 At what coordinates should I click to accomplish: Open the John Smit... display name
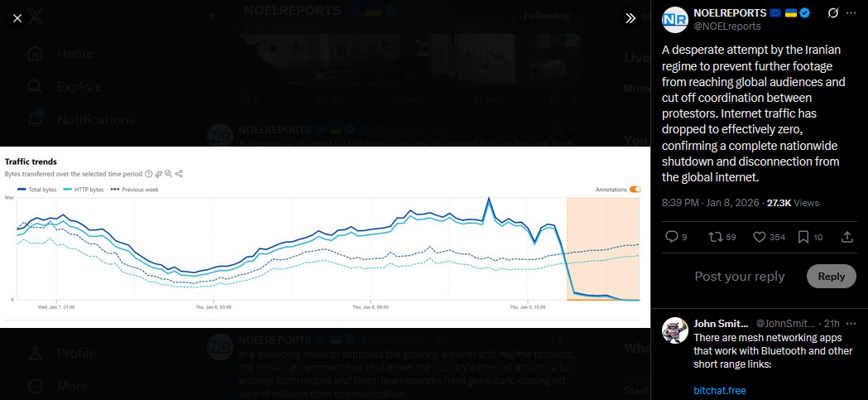click(721, 323)
